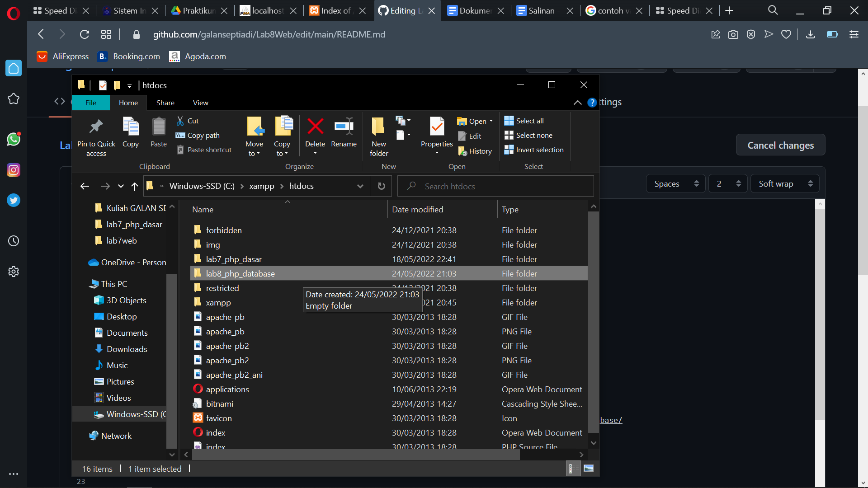Viewport: 868px width, 488px height.
Task: Refresh the htdocs folder view
Action: point(381,186)
